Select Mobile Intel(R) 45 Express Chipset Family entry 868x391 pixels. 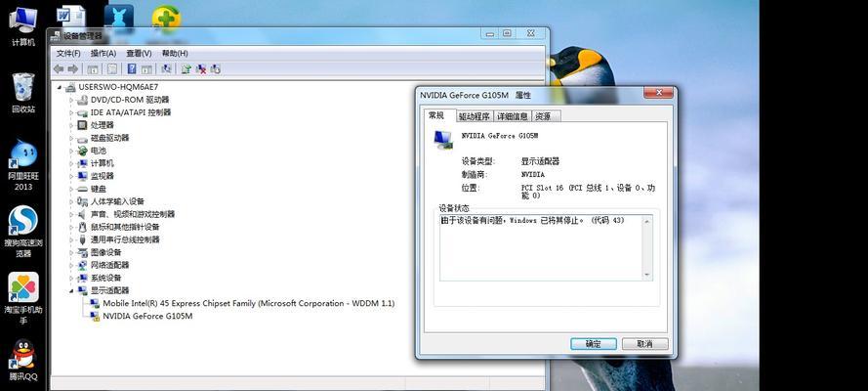249,303
